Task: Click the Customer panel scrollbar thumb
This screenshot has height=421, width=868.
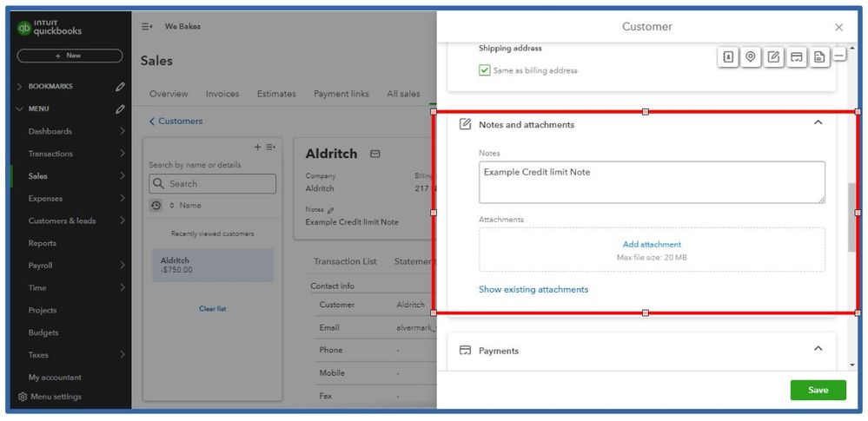Action: click(851, 217)
